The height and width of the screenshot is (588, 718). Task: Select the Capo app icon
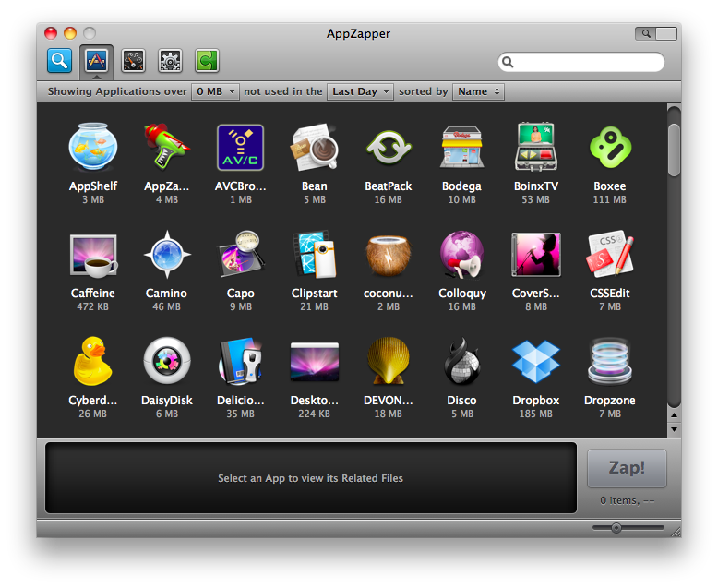click(x=241, y=254)
